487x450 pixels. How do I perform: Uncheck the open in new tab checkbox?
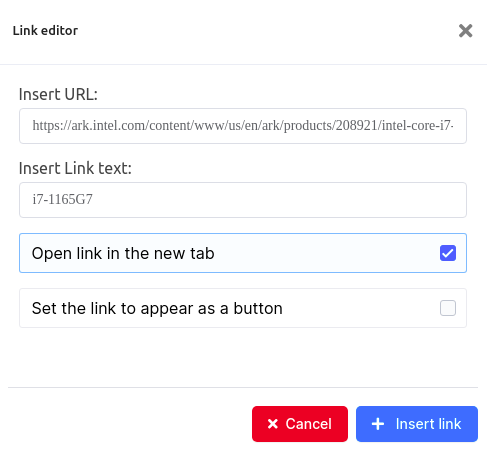click(448, 253)
